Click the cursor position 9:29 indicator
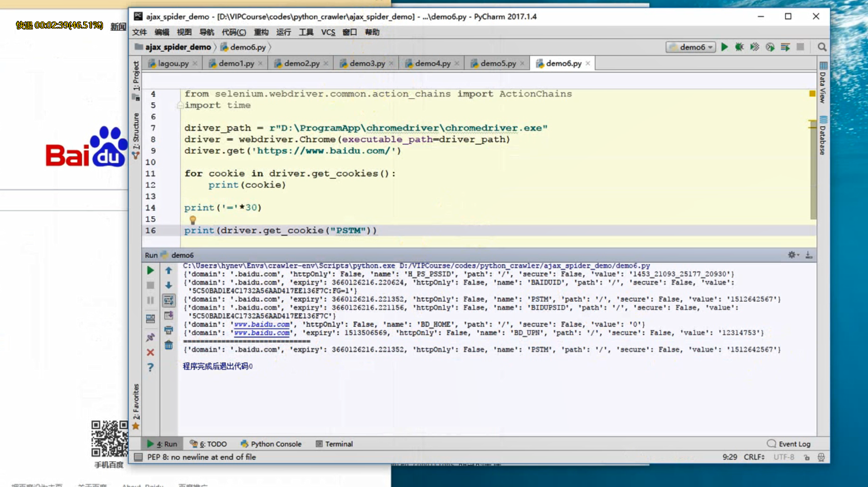 730,457
